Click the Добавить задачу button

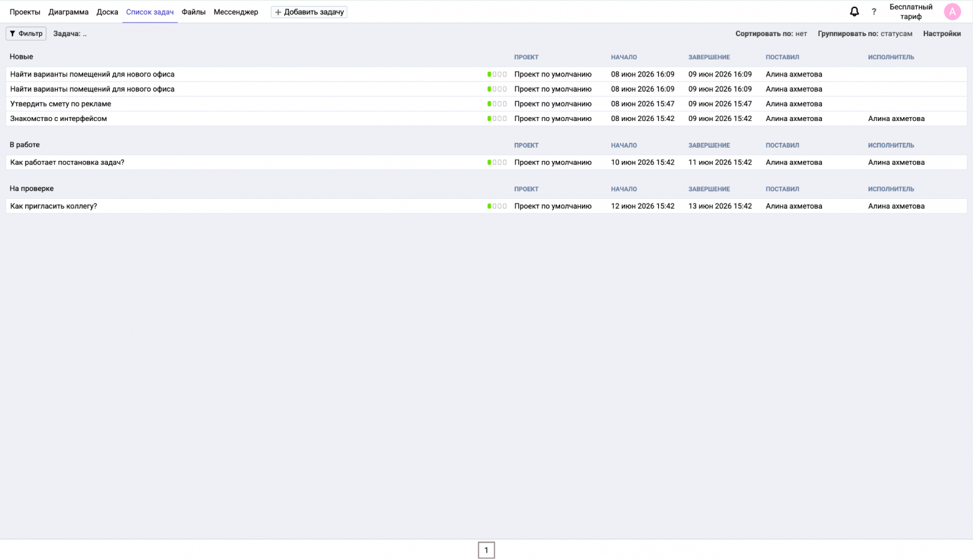[309, 12]
